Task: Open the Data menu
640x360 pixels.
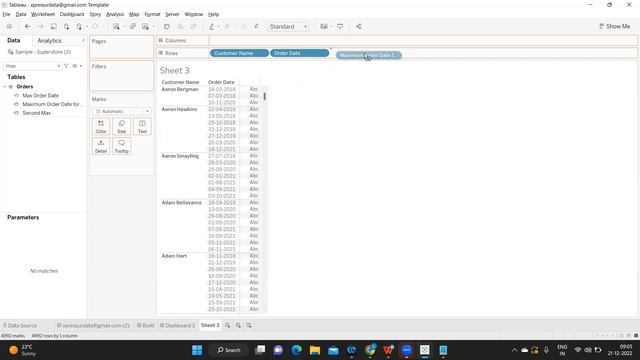Action: click(21, 14)
